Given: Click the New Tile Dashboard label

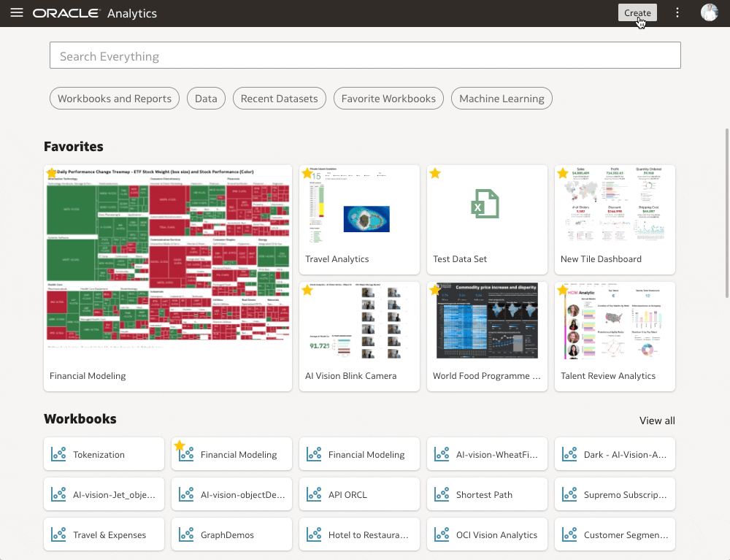Looking at the screenshot, I should coord(601,258).
